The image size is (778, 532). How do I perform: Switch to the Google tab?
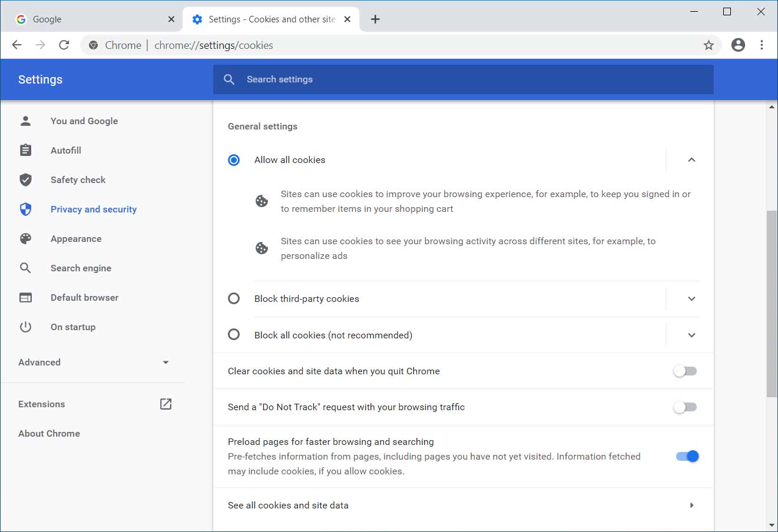pyautogui.click(x=93, y=19)
